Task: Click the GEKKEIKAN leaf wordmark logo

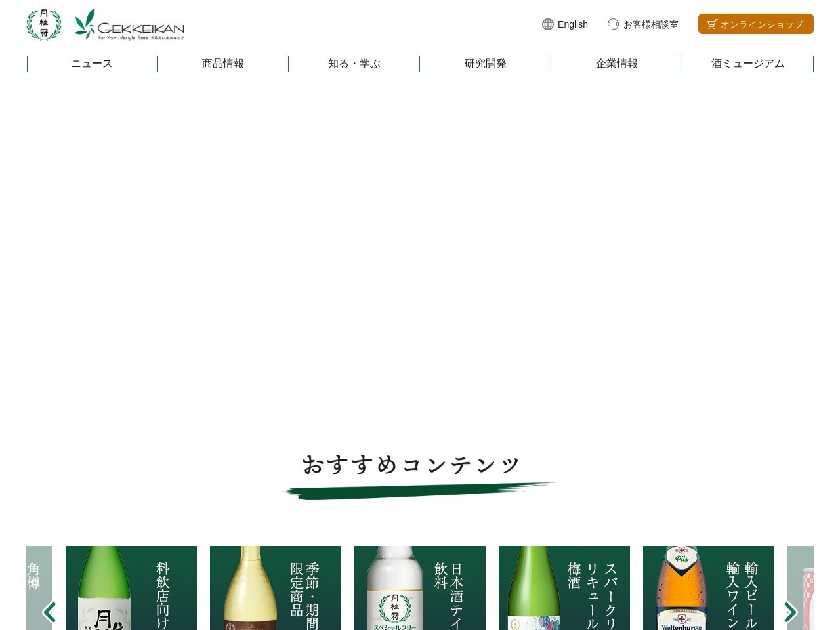Action: tap(129, 24)
